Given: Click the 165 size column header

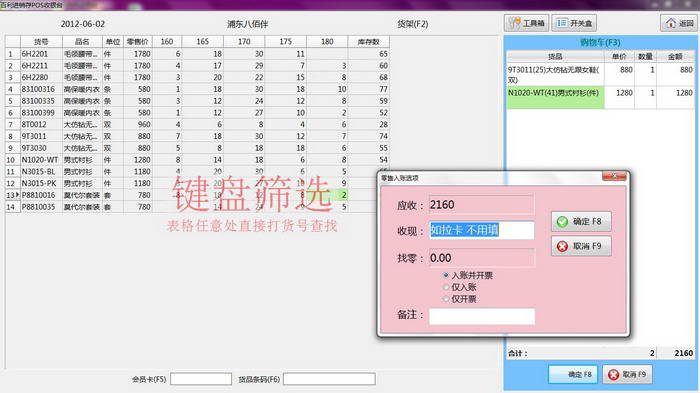Looking at the screenshot, I should pyautogui.click(x=203, y=42).
